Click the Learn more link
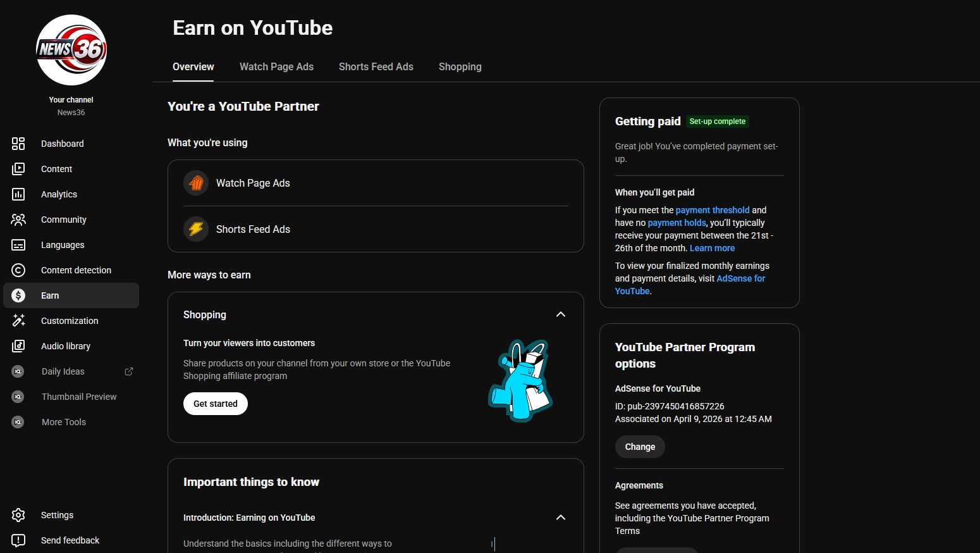The height and width of the screenshot is (553, 980). coord(712,248)
